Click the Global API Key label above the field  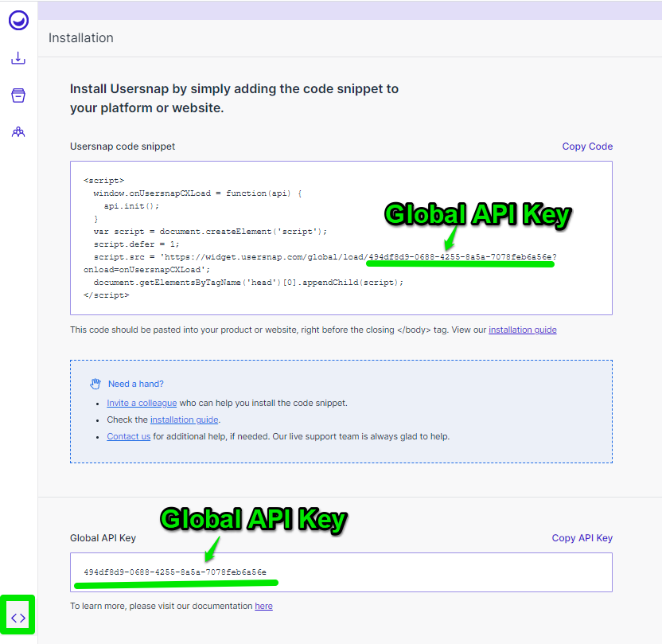tap(103, 538)
